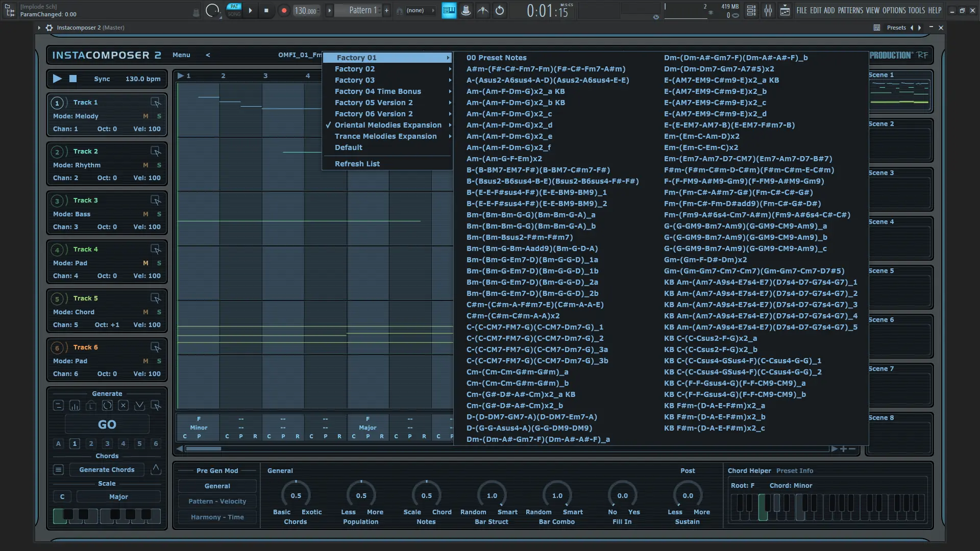Image resolution: width=980 pixels, height=551 pixels.
Task: Open the Major scale type dropdown
Action: [118, 496]
